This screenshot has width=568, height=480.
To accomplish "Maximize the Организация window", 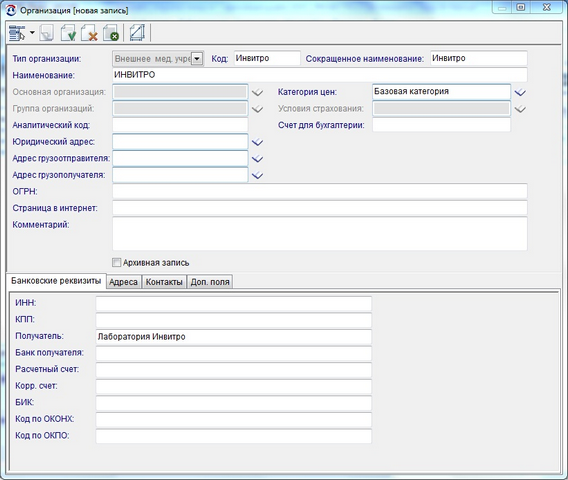I will click(x=521, y=7).
